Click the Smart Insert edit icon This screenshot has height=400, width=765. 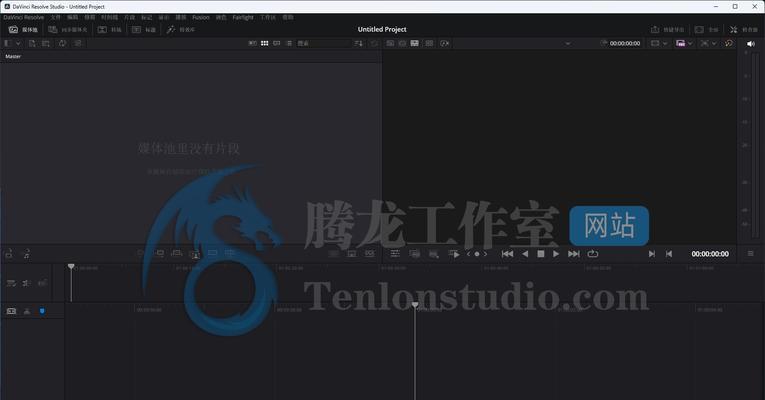coord(141,253)
